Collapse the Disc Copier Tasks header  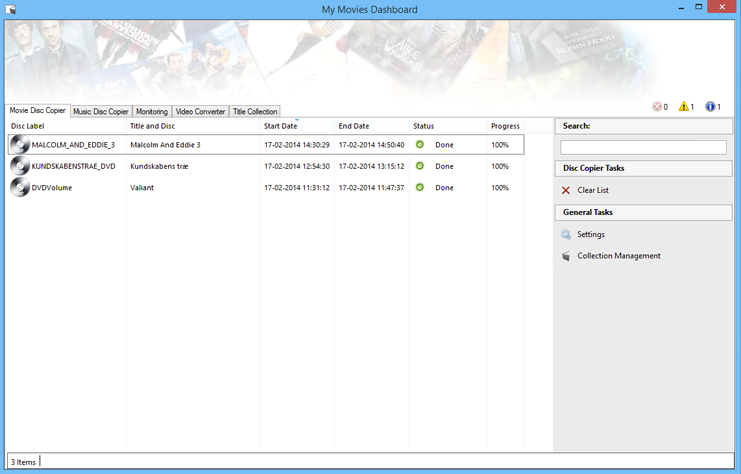click(x=643, y=168)
